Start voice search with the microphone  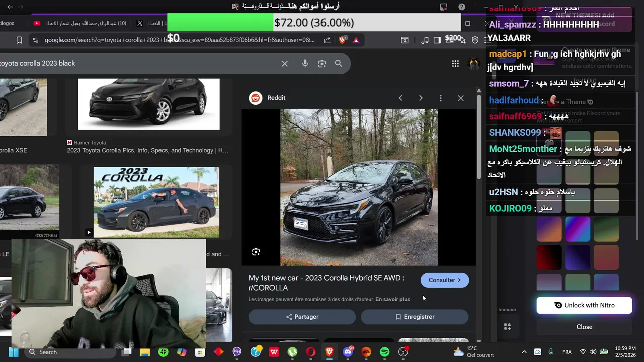coord(305,64)
